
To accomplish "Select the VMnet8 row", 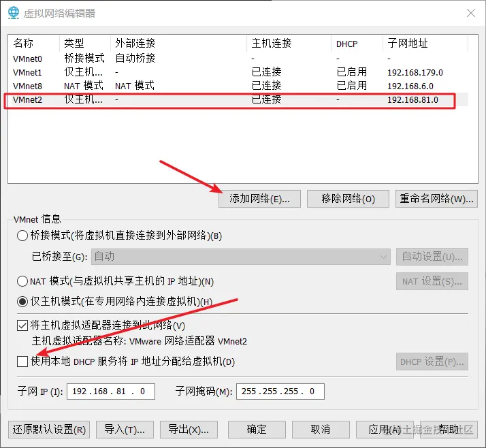I will (x=238, y=86).
